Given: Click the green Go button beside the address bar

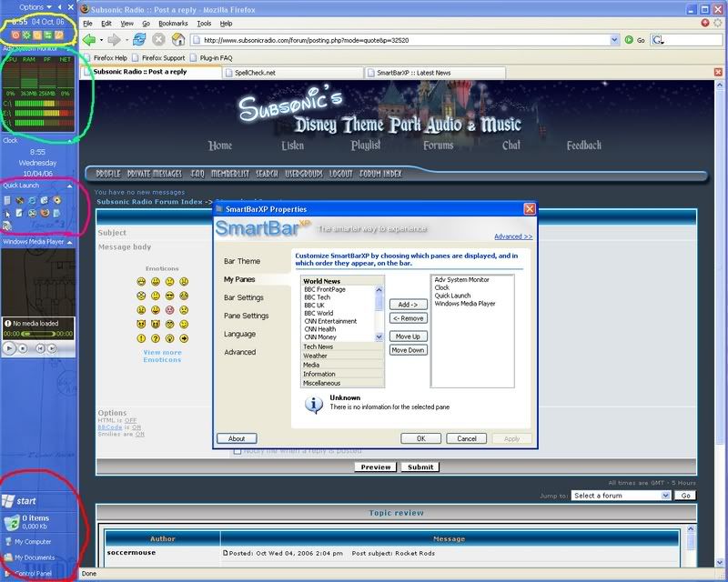Looking at the screenshot, I should [634, 40].
